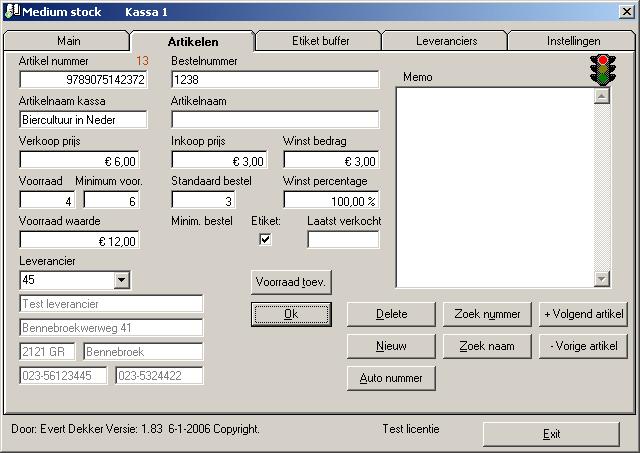Confirm with the Ok button

pos(291,314)
